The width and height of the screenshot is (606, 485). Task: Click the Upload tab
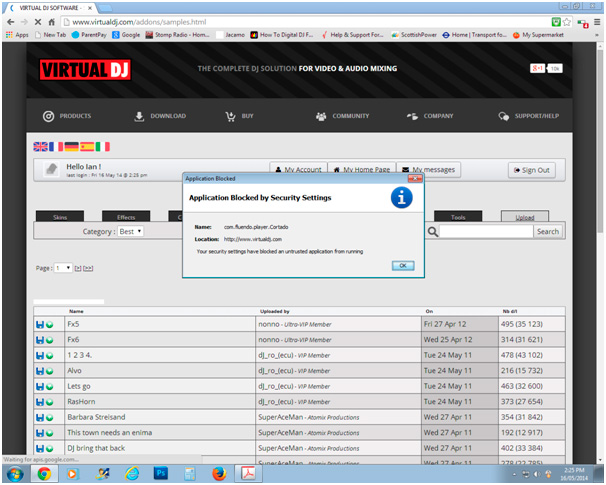525,217
